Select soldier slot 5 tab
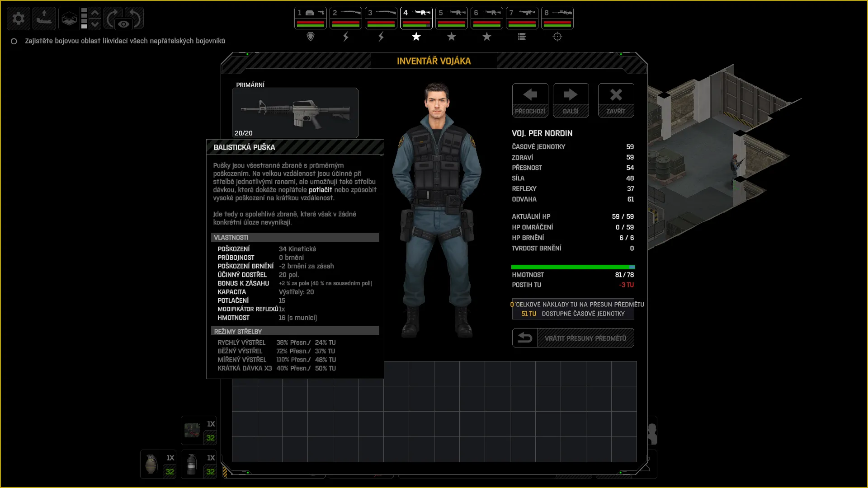Viewport: 868px width, 488px height. 452,18
